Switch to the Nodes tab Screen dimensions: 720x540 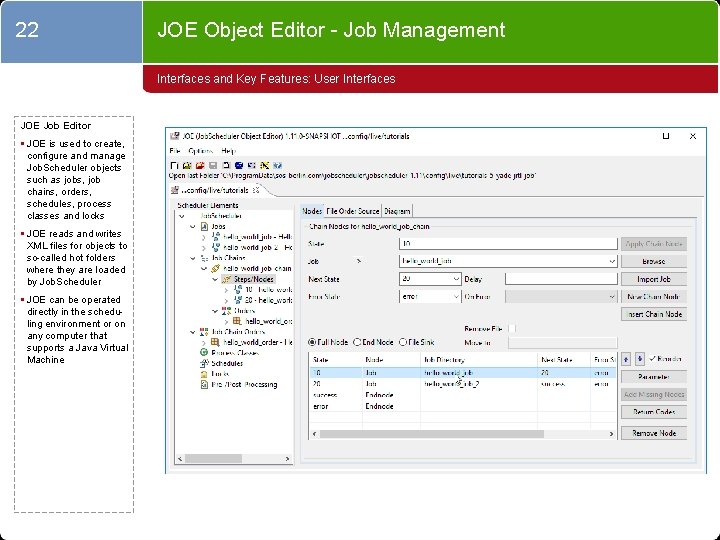click(312, 211)
